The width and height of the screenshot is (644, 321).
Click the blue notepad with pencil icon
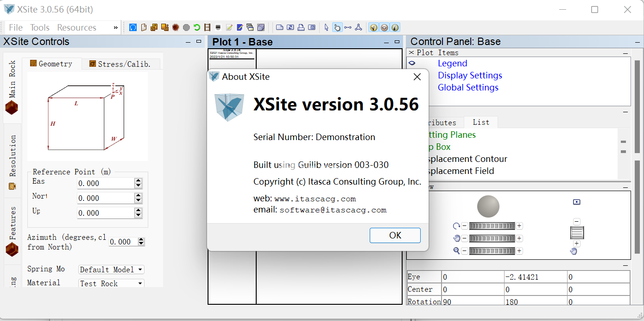[x=240, y=27]
